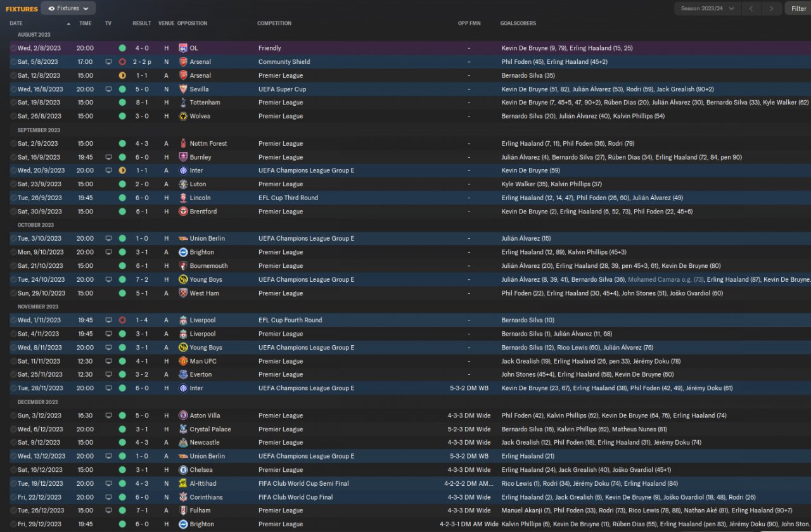Image resolution: width=811 pixels, height=532 pixels.
Task: Click the 8 - 1 result against Tottenham
Action: point(141,103)
